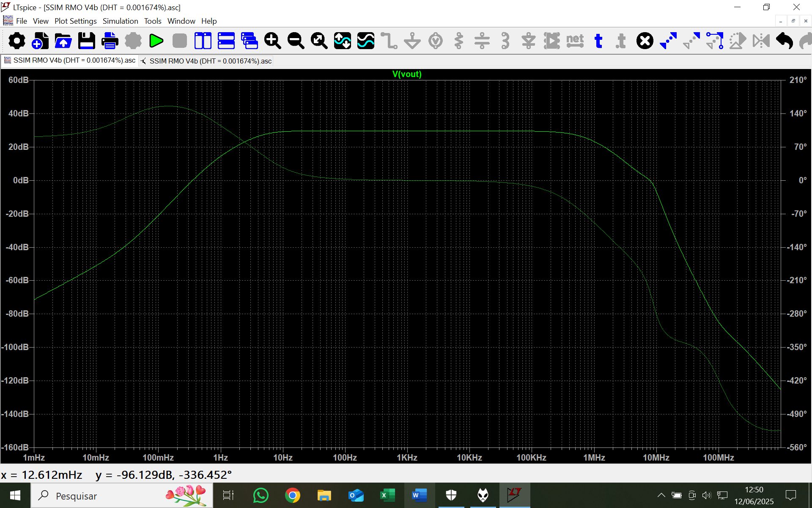Switch to the waveform plot tab
The image size is (812, 508).
70,61
